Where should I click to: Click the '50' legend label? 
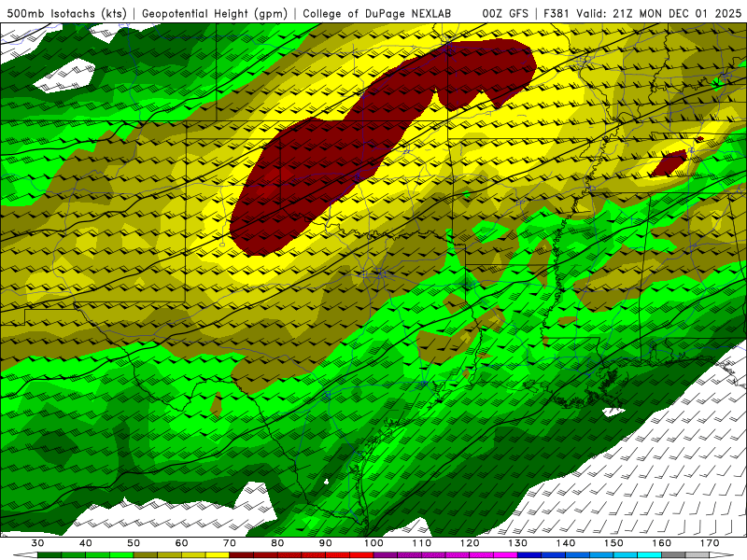pos(134,543)
